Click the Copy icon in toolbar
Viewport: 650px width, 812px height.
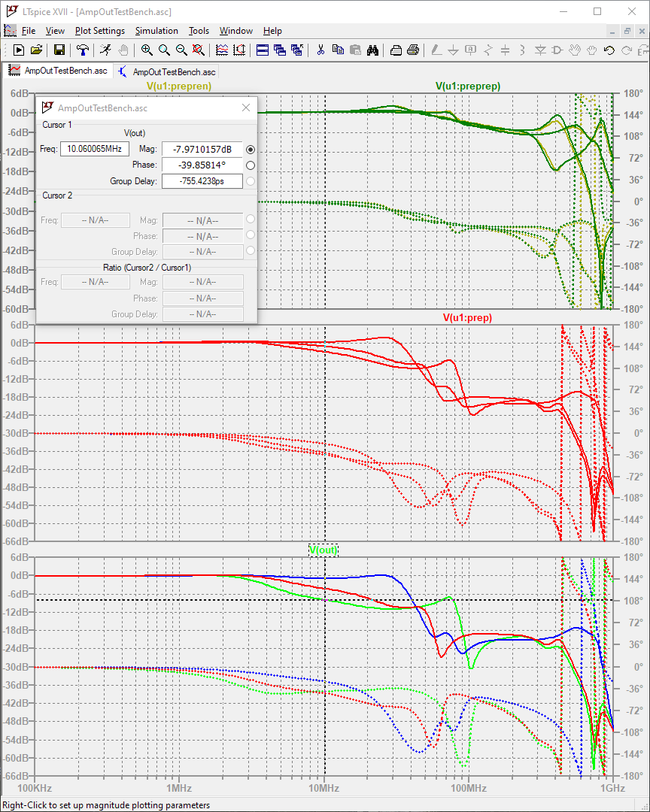pos(338,50)
